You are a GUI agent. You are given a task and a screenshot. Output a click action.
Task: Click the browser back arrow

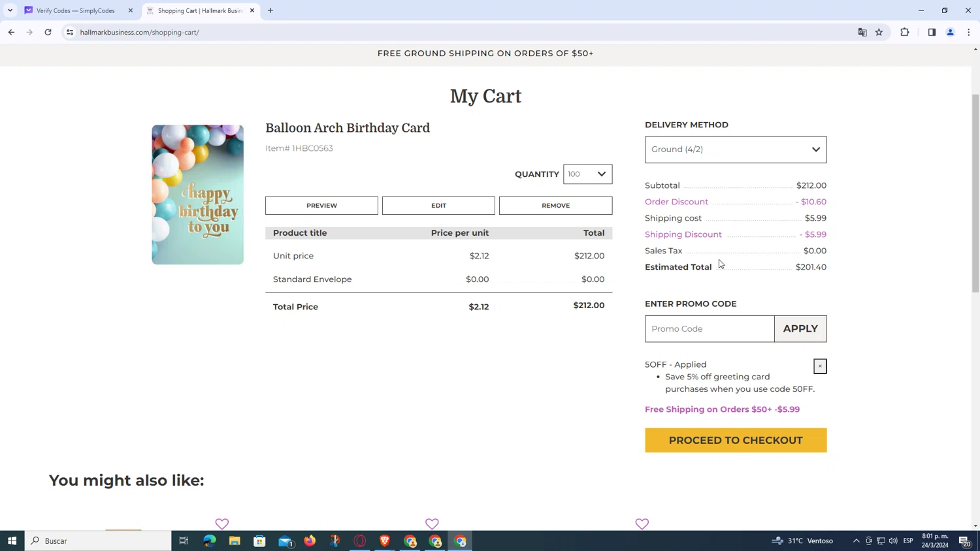pos(11,32)
